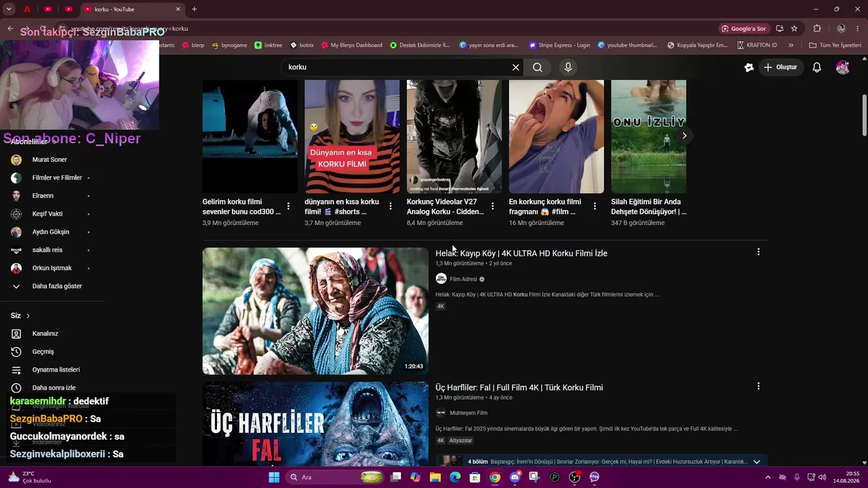Open OBS Studio from the taskbar

click(x=574, y=477)
